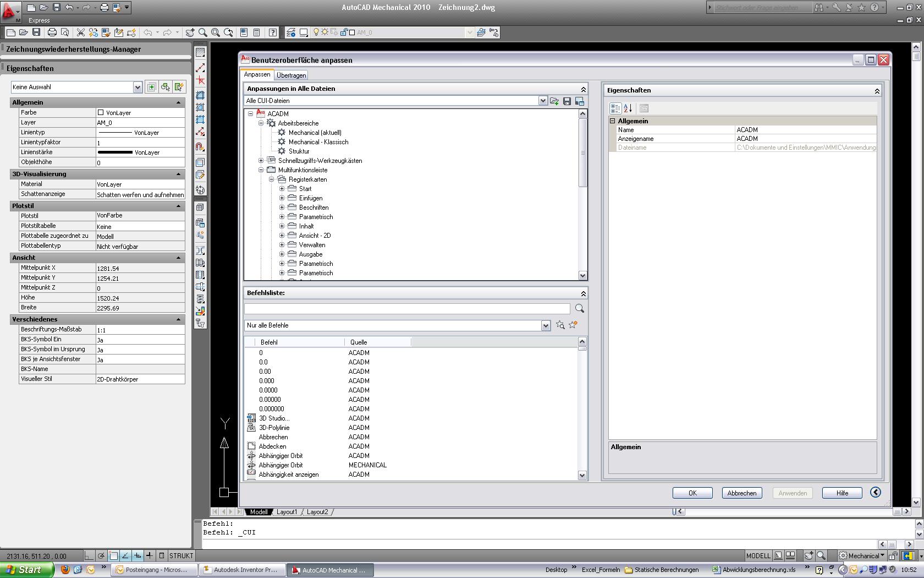
Task: Open the Alle CUI-Dateien dropdown
Action: tap(542, 101)
